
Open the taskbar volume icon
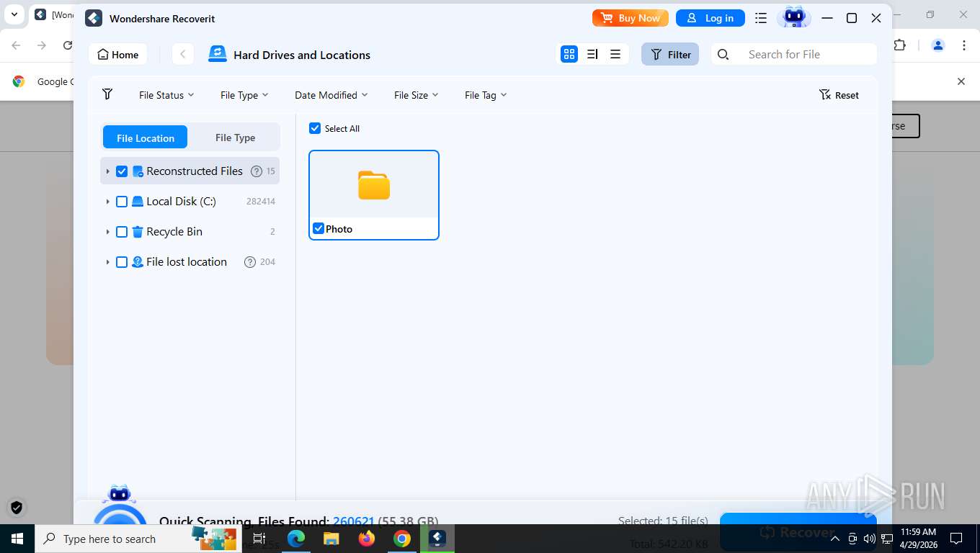pos(870,539)
